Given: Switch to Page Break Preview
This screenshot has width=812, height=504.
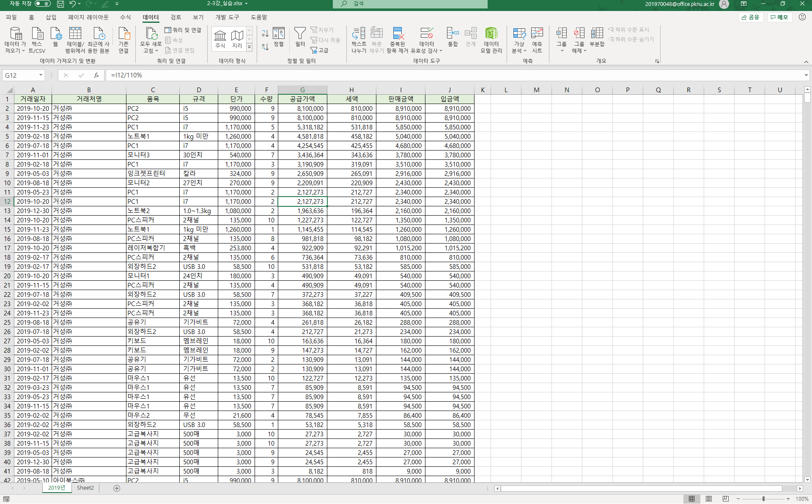Looking at the screenshot, I should pyautogui.click(x=726, y=499).
